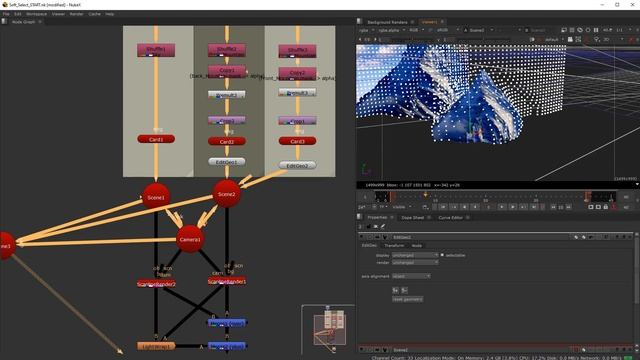This screenshot has width=640, height=360.
Task: Open the Transform tab of EditGeo2
Action: tap(394, 245)
